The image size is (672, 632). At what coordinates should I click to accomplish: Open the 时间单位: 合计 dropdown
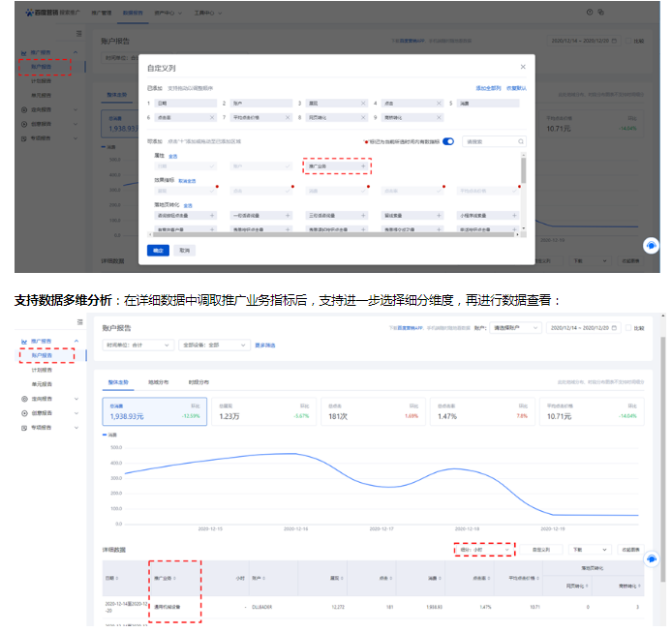[x=138, y=345]
